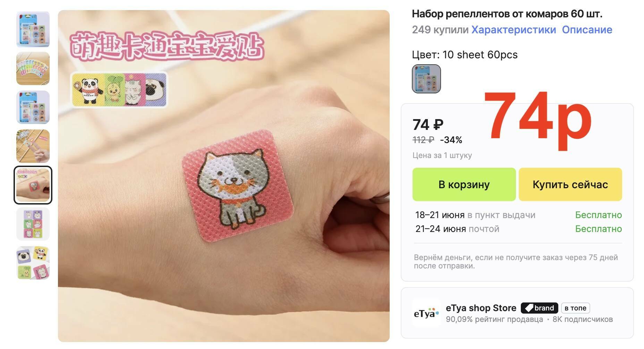Viewport: 644px width, 349px height.
Task: Open eTya shop Store seller page
Action: coord(481,308)
